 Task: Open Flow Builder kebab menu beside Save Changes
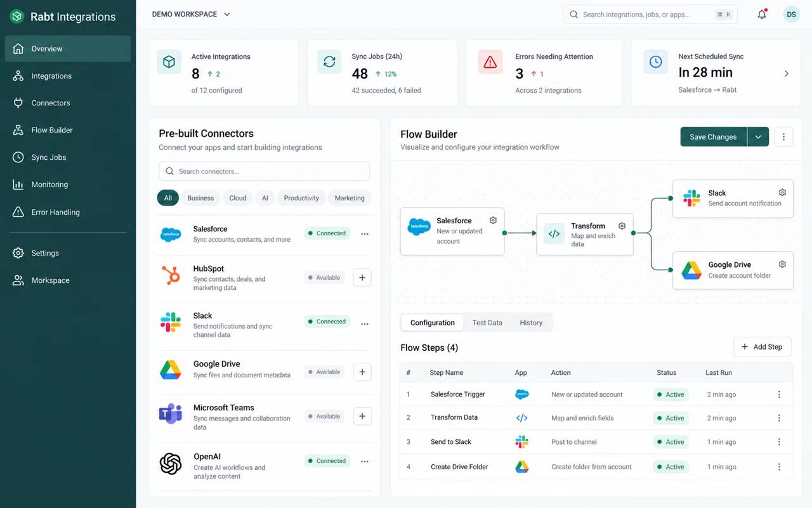tap(783, 137)
